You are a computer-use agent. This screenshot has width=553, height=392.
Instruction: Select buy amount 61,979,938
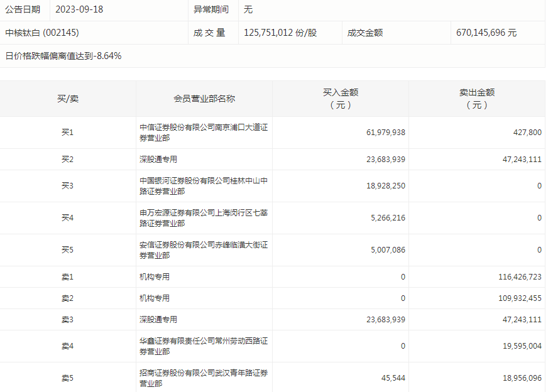[x=386, y=133]
